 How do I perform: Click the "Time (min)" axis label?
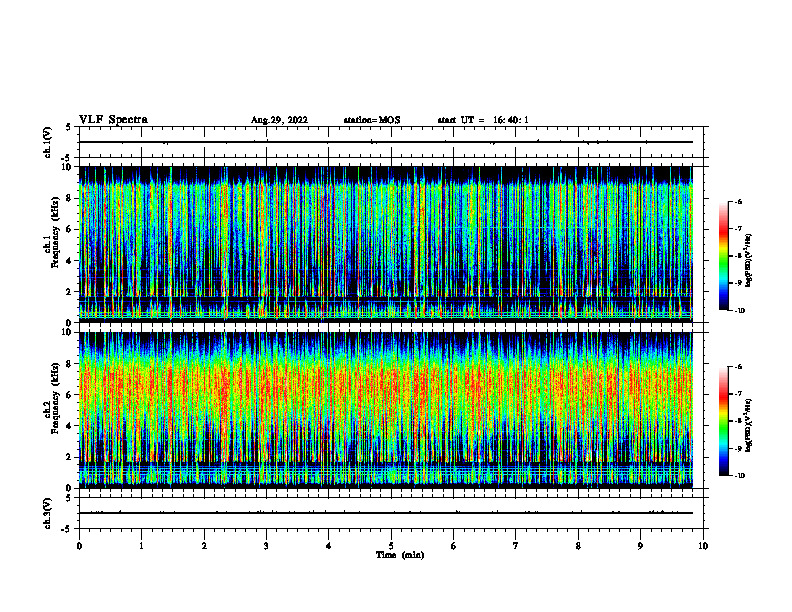[x=400, y=555]
